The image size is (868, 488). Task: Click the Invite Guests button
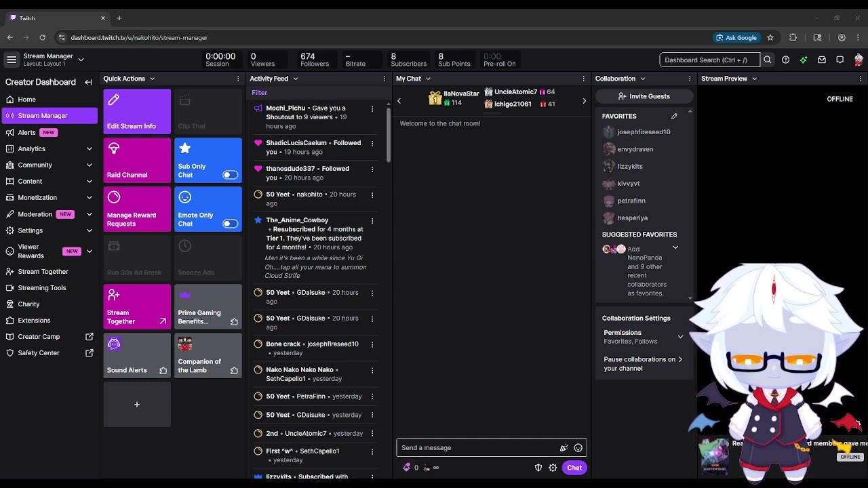[644, 96]
